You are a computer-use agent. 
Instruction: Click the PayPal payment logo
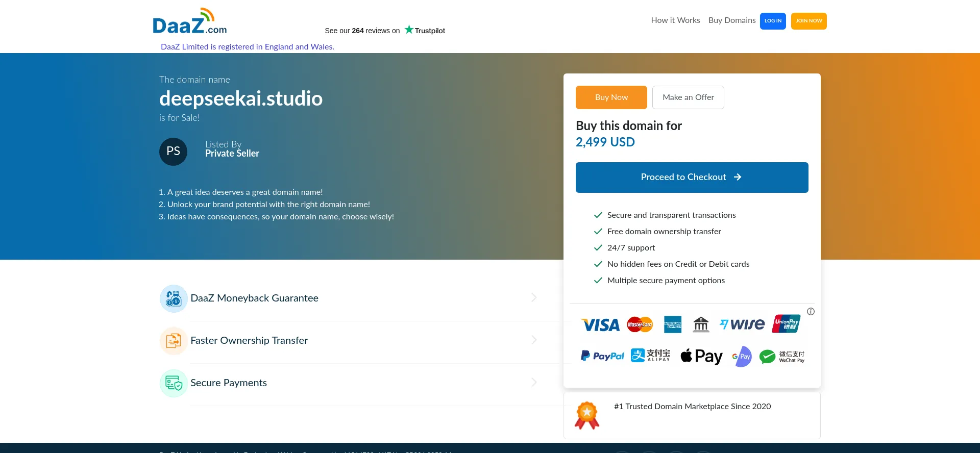click(602, 356)
